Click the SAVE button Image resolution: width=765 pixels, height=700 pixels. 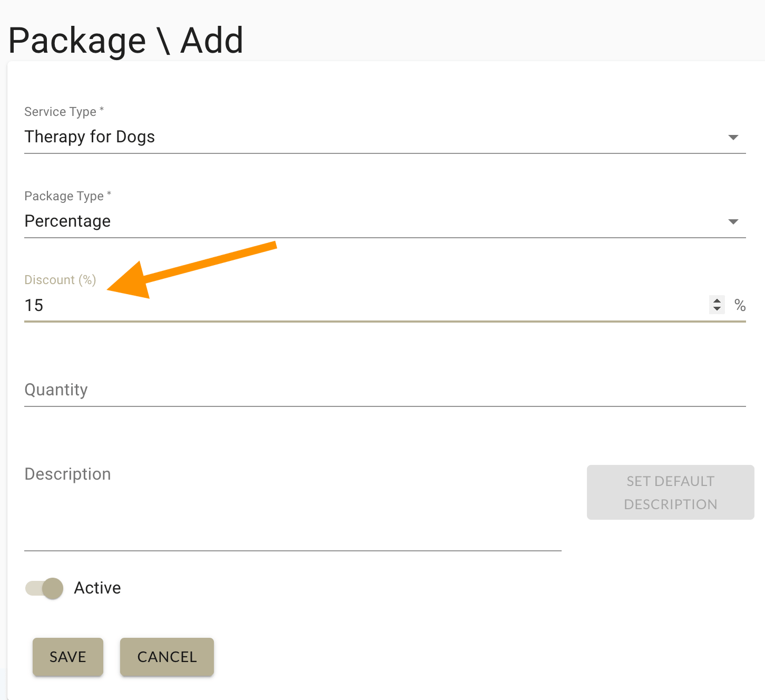[x=67, y=657]
